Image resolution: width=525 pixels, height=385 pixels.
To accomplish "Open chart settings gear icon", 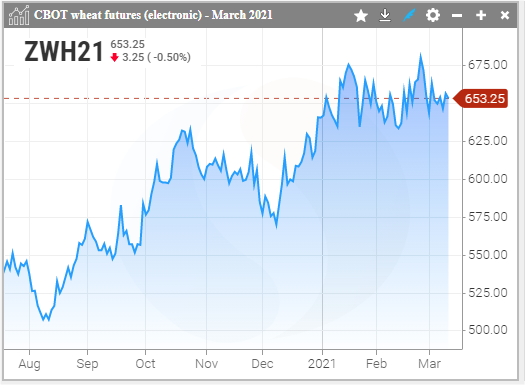I will [x=433, y=15].
